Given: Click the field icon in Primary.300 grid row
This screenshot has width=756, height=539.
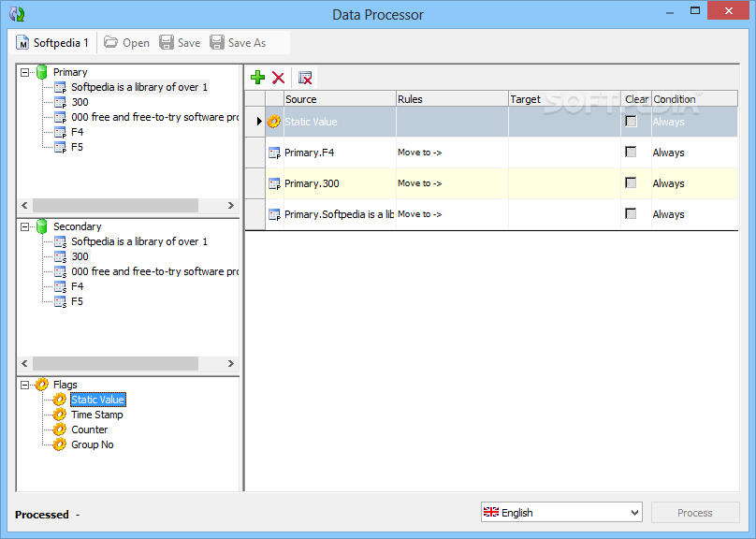Looking at the screenshot, I should pos(274,184).
